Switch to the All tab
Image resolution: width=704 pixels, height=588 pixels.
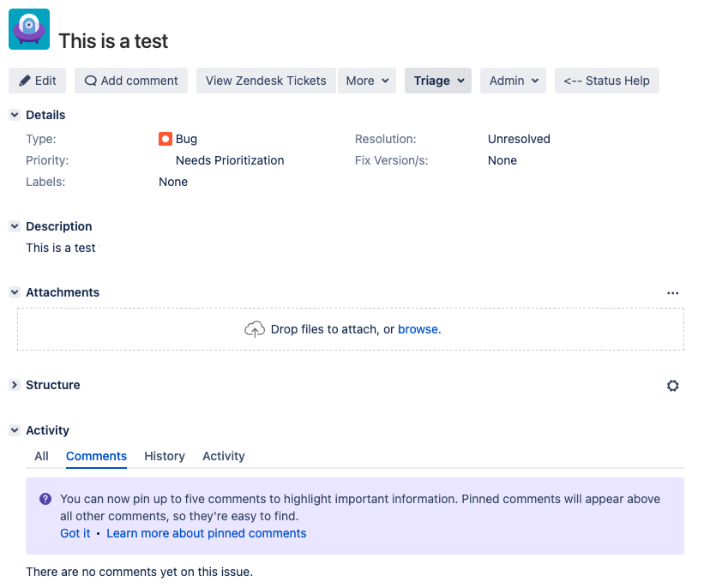pyautogui.click(x=41, y=456)
